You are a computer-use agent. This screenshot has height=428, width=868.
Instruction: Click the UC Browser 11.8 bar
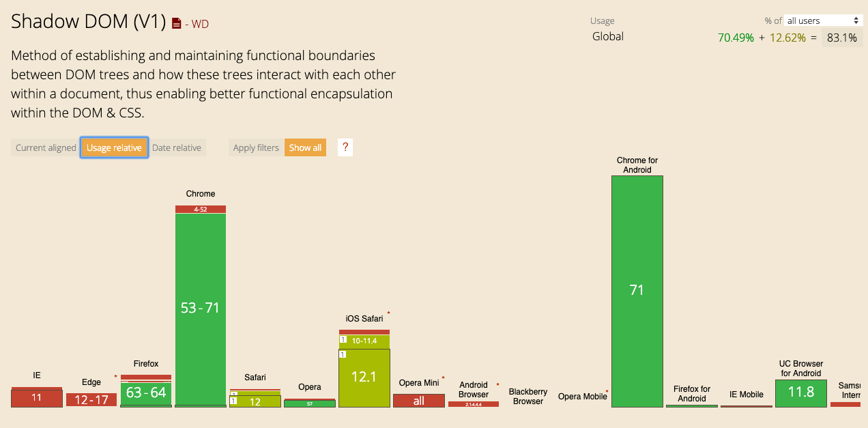click(801, 393)
